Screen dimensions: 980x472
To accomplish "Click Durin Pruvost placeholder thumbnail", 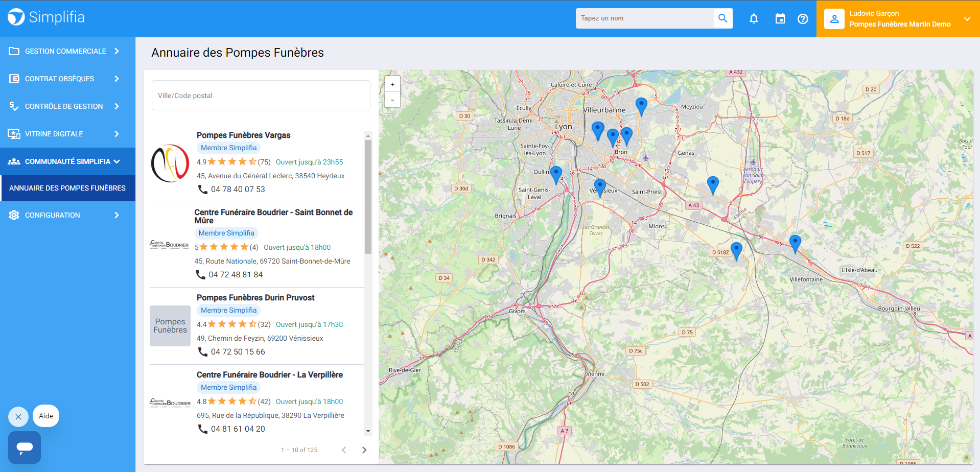I will click(x=170, y=326).
